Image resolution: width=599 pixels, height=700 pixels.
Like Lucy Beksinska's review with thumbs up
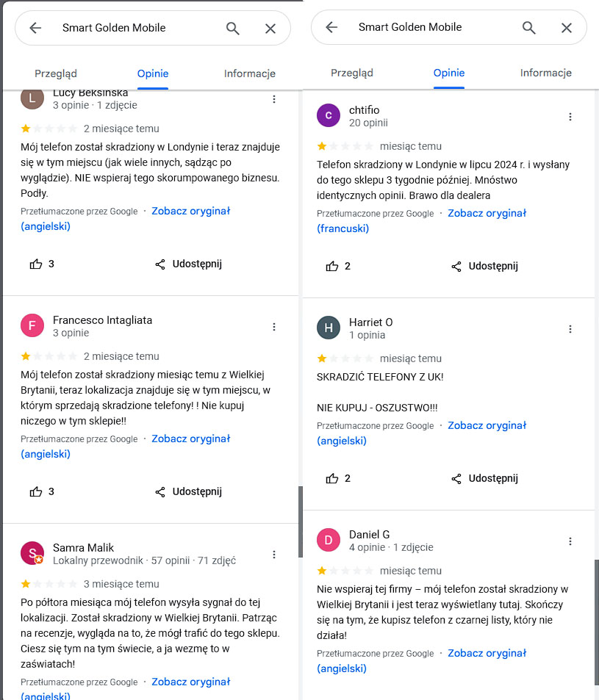click(x=36, y=264)
